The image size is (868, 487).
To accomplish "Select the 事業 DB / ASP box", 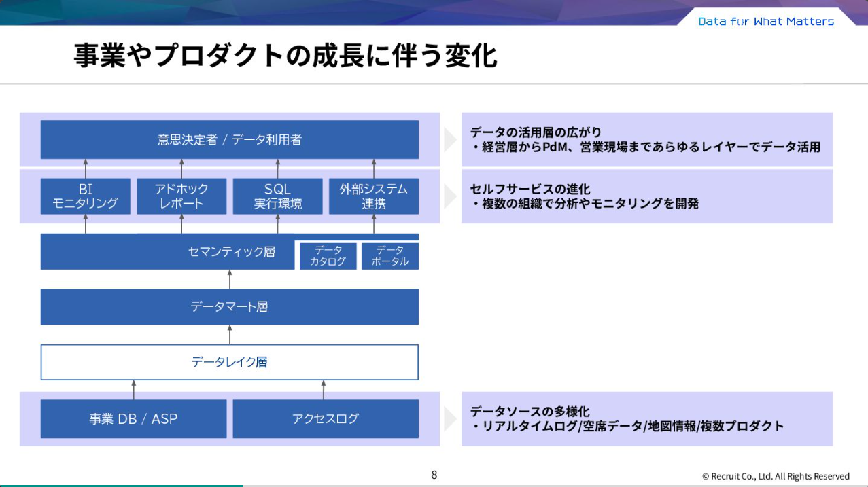I will click(x=134, y=419).
